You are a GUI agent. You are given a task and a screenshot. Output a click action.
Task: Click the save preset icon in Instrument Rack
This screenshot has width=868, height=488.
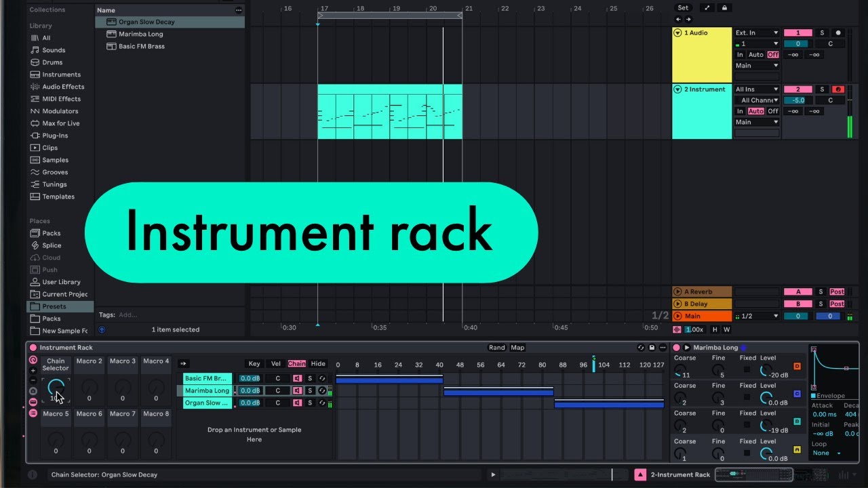point(652,348)
